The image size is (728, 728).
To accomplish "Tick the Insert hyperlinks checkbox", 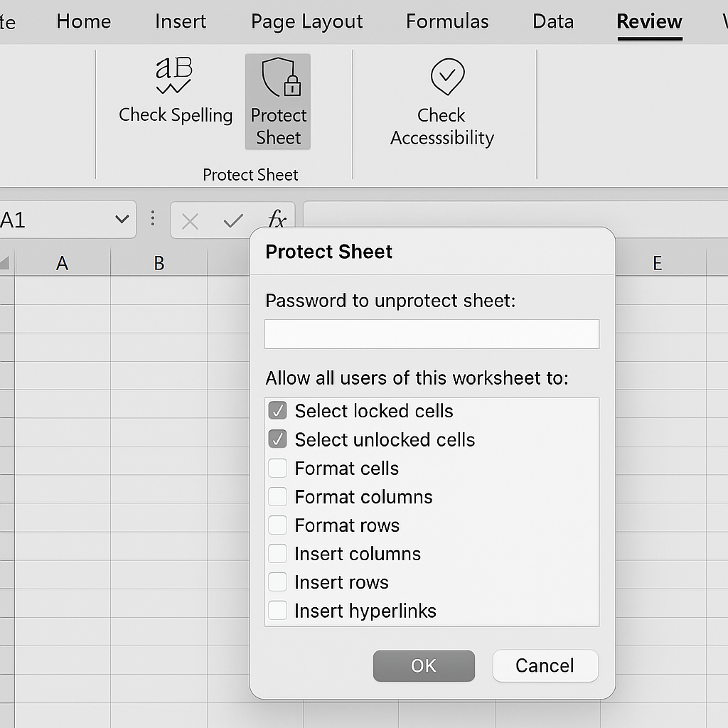I will (x=277, y=610).
